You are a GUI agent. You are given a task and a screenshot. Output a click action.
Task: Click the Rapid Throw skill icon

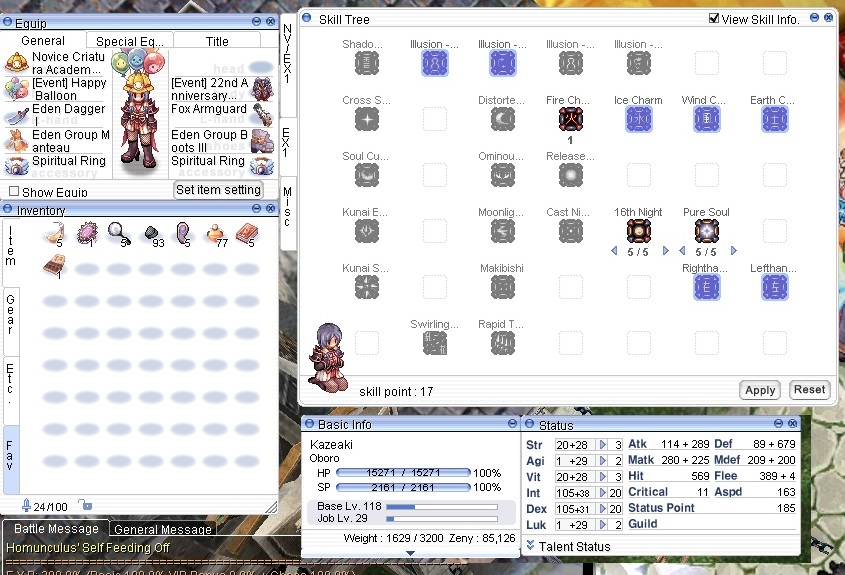502,343
